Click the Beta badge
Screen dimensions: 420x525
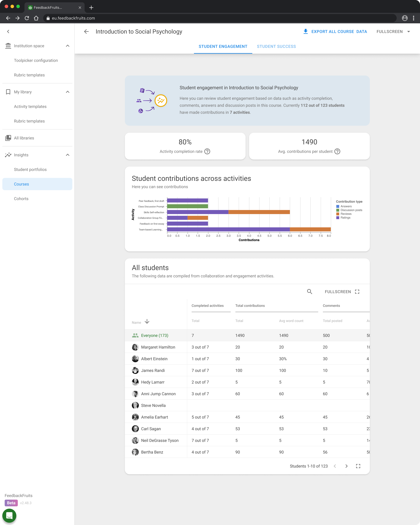pos(11,503)
